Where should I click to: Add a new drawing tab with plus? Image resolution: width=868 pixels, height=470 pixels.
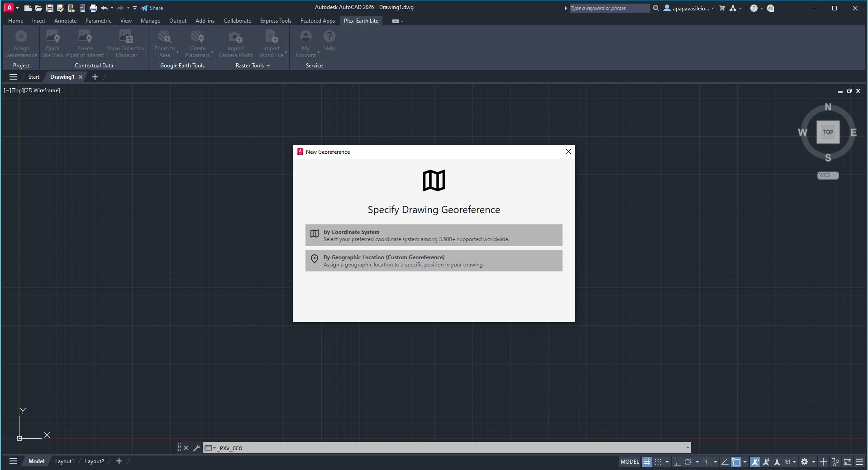click(95, 77)
